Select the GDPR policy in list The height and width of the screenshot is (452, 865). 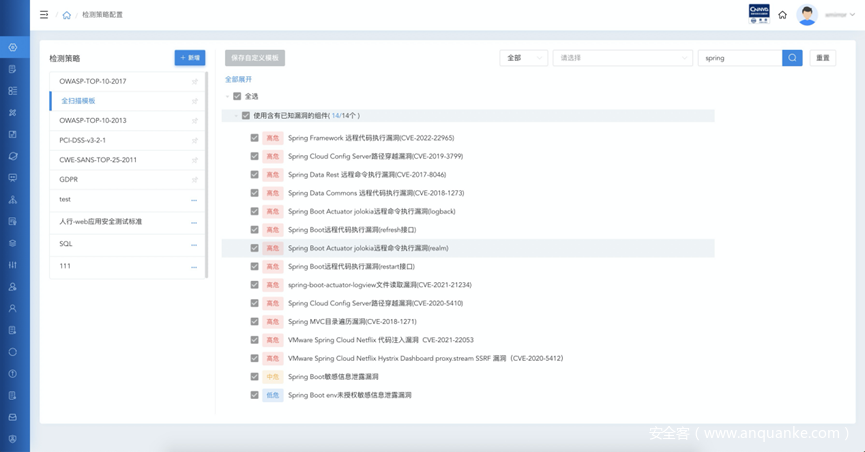68,180
